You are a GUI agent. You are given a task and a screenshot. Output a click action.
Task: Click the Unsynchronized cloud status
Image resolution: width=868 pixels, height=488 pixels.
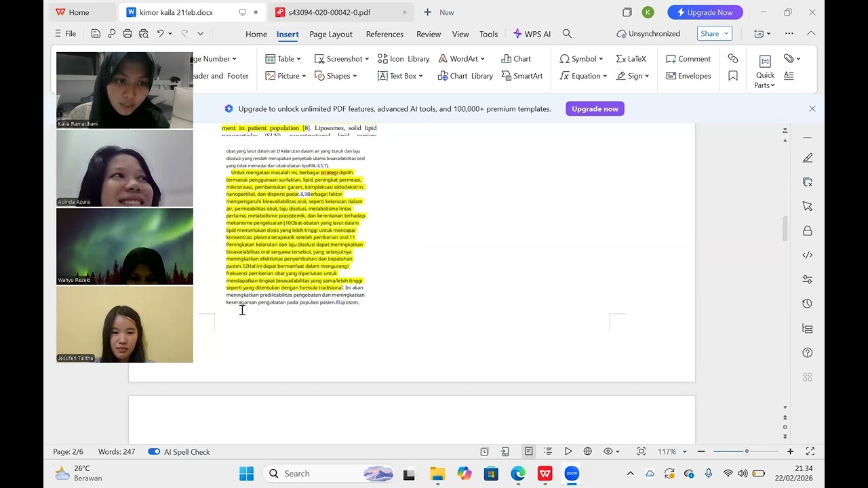pyautogui.click(x=648, y=34)
